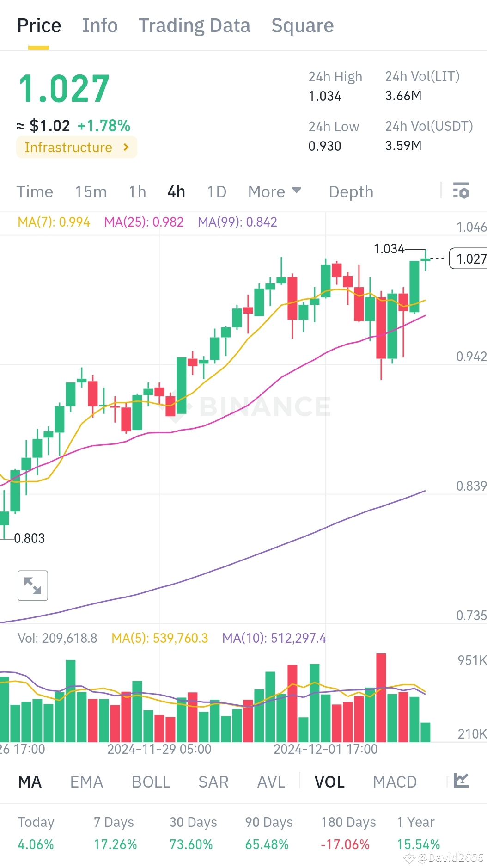
Task: Enable the SAR indicator
Action: (213, 782)
